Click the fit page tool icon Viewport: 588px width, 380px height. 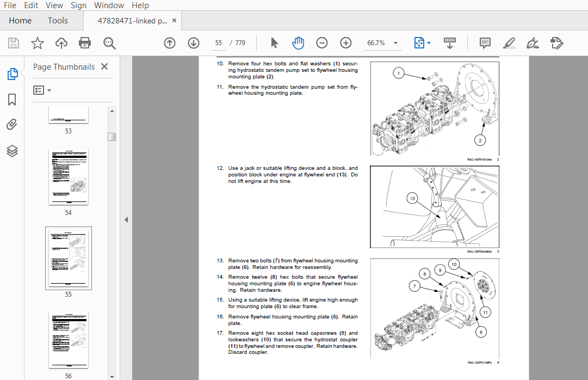pyautogui.click(x=419, y=43)
